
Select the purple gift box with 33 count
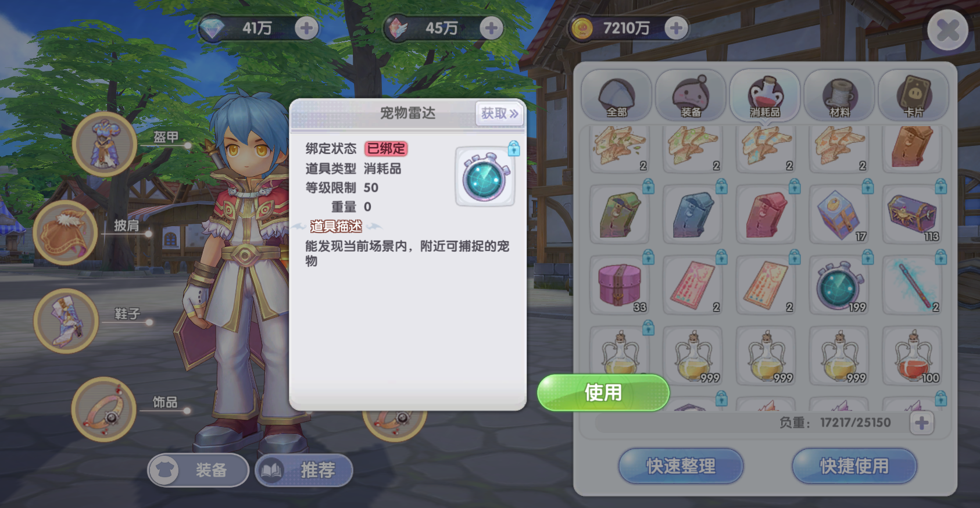pyautogui.click(x=620, y=285)
